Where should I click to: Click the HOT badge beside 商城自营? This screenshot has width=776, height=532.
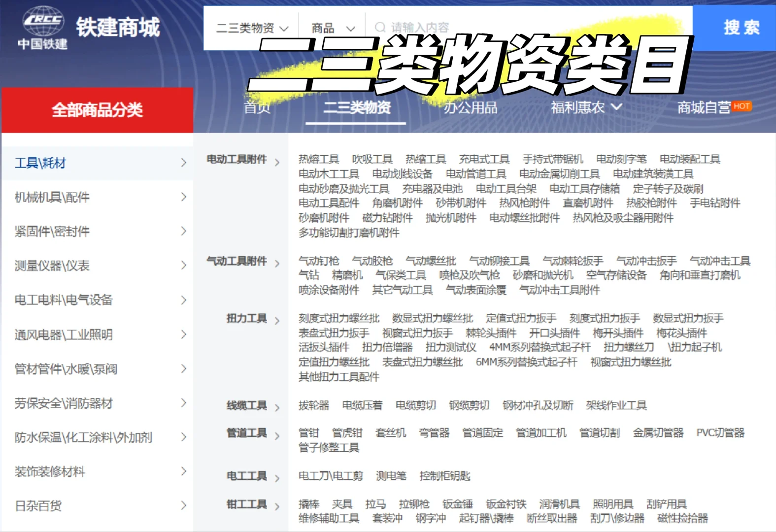pos(742,106)
